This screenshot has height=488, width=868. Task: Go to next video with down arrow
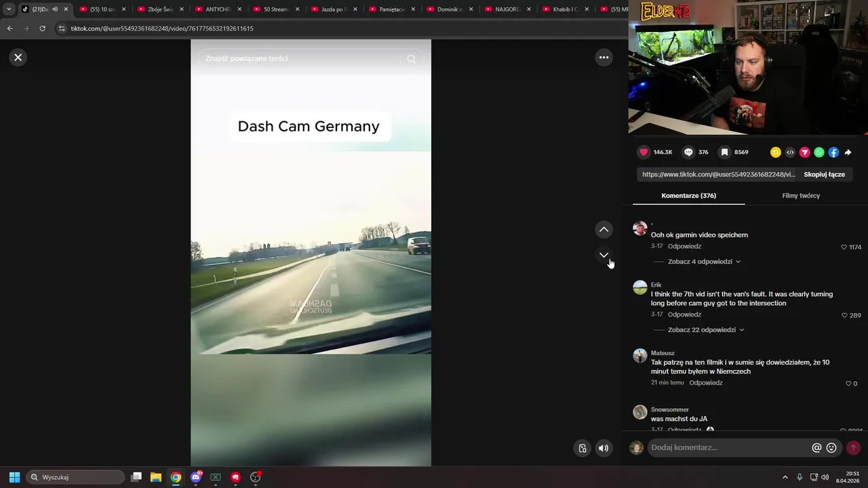[604, 255]
